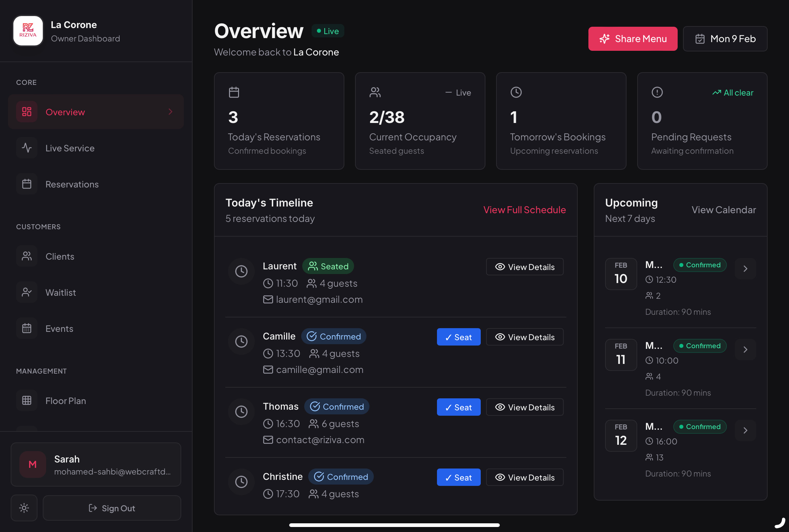Click the La Corone RIZIVA logo
This screenshot has height=532, width=789.
28,31
